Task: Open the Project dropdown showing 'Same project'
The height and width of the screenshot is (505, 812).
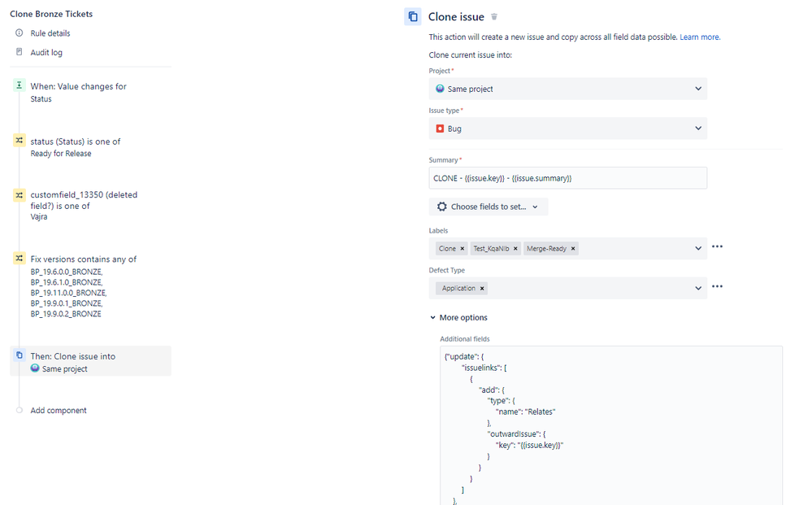Action: (x=567, y=88)
